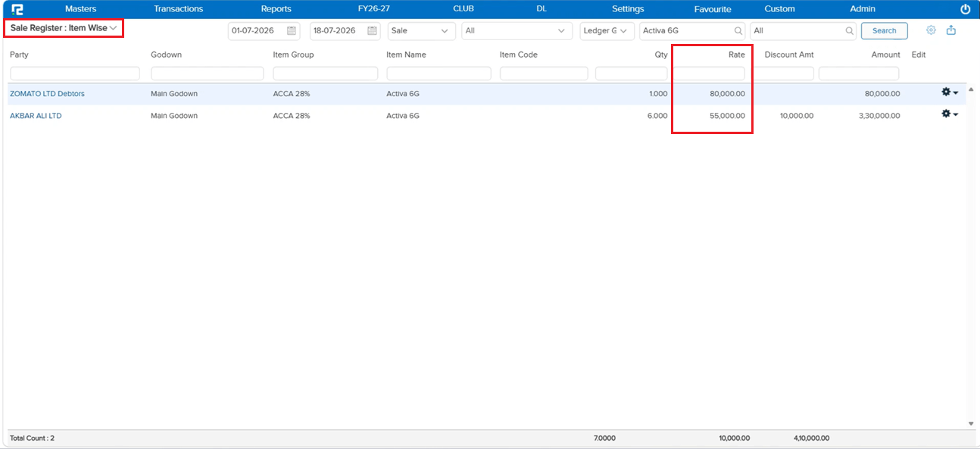Open the Custom menu
This screenshot has height=449, width=980.
click(779, 9)
